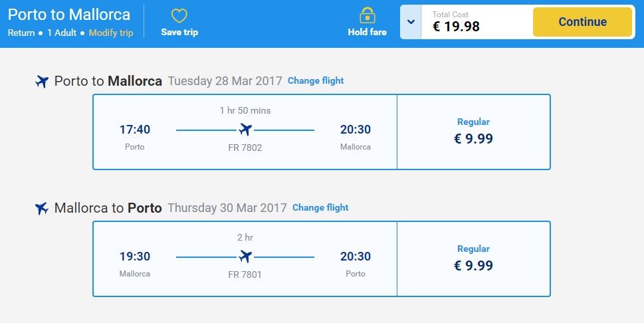Click the 17:40 Porto departure time

(x=134, y=130)
